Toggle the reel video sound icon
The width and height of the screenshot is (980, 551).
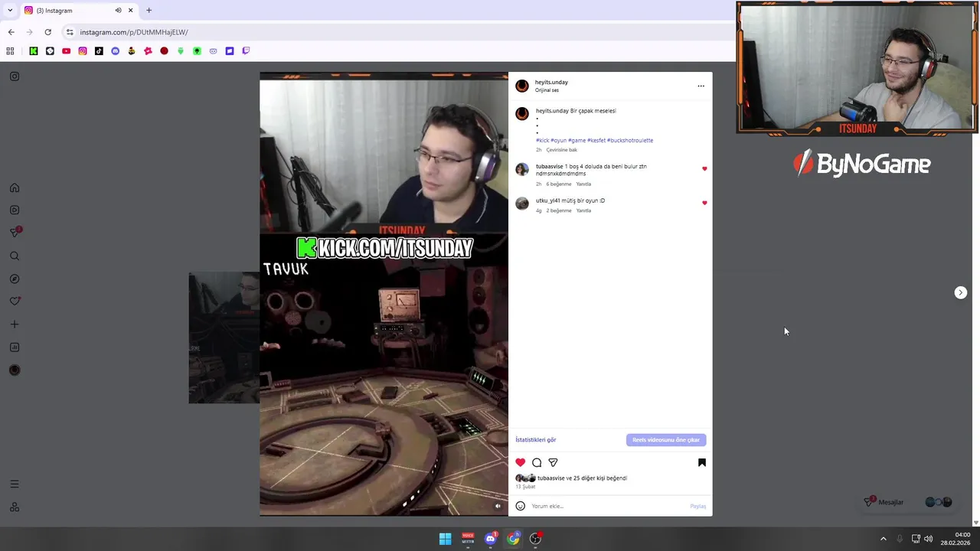pyautogui.click(x=498, y=506)
